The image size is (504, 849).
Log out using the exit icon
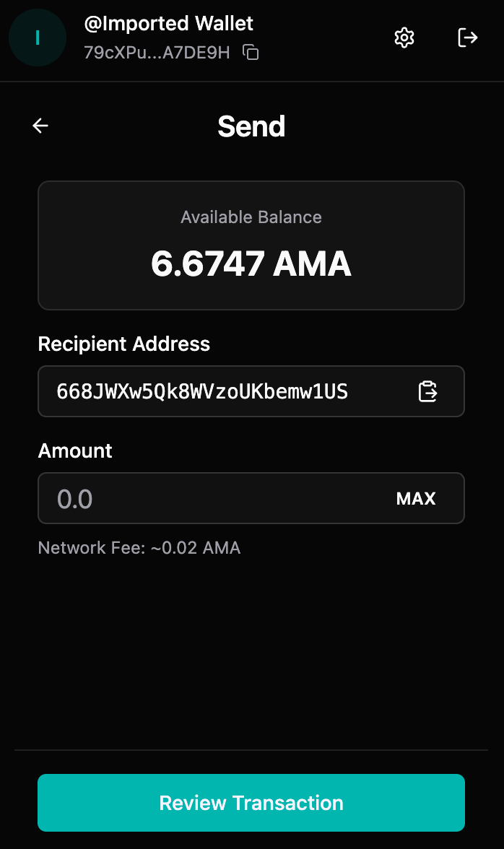pyautogui.click(x=468, y=38)
